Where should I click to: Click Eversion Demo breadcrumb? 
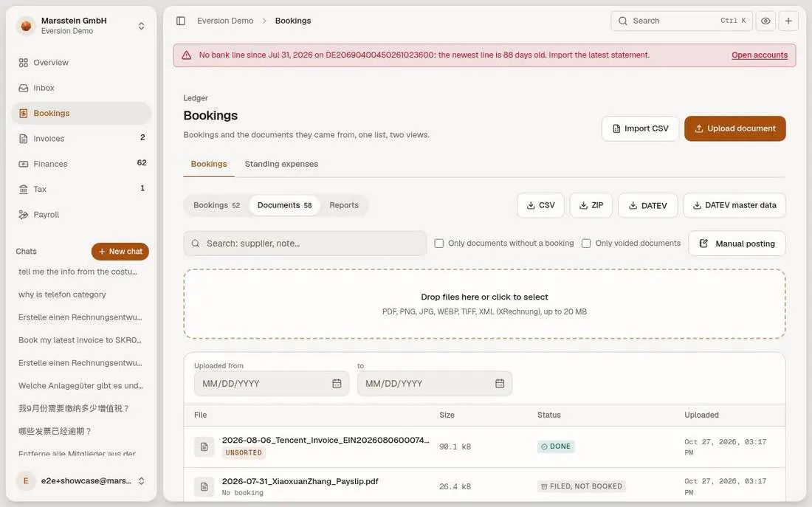pyautogui.click(x=225, y=21)
